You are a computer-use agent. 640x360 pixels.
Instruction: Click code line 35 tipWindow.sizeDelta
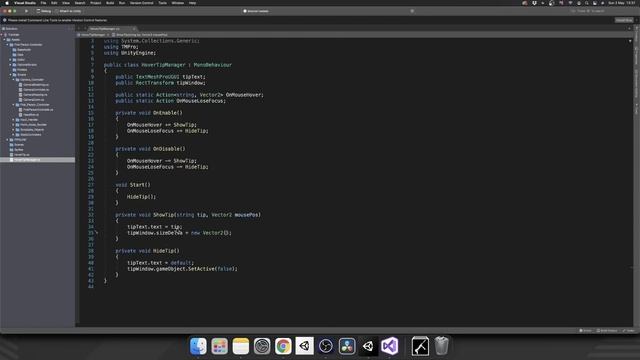pos(179,233)
